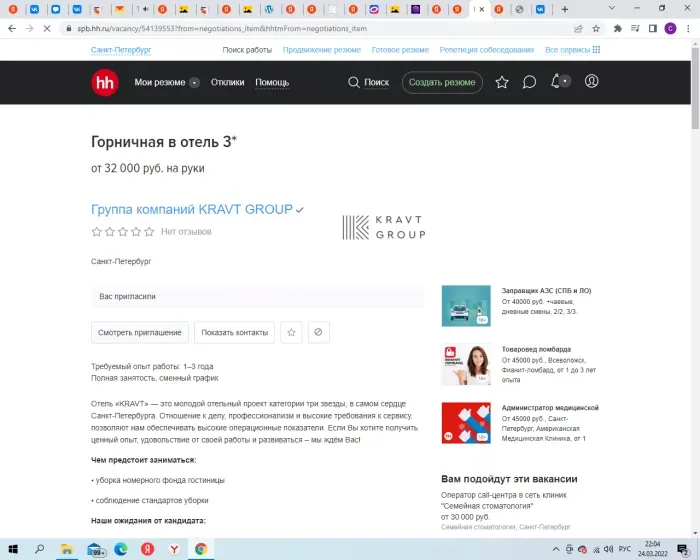Image resolution: width=700 pixels, height=560 pixels.
Task: Close the current hh vacancy tab
Action: pyautogui.click(x=482, y=9)
